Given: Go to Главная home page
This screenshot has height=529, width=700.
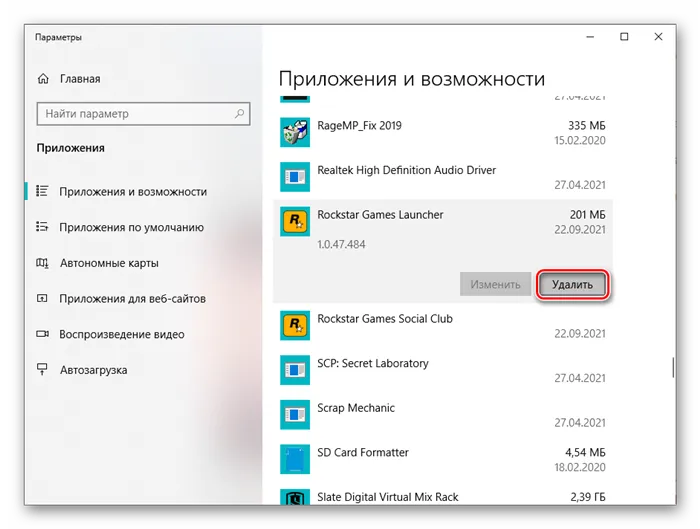Looking at the screenshot, I should (x=79, y=79).
